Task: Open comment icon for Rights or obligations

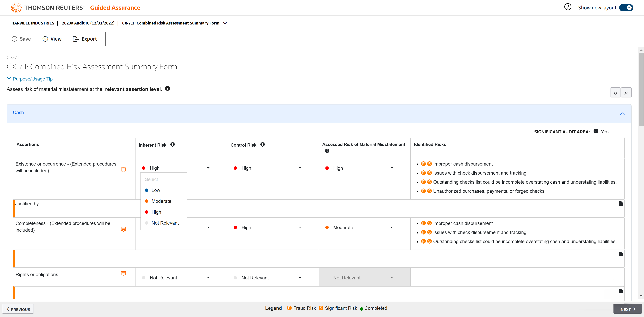Action: tap(123, 274)
